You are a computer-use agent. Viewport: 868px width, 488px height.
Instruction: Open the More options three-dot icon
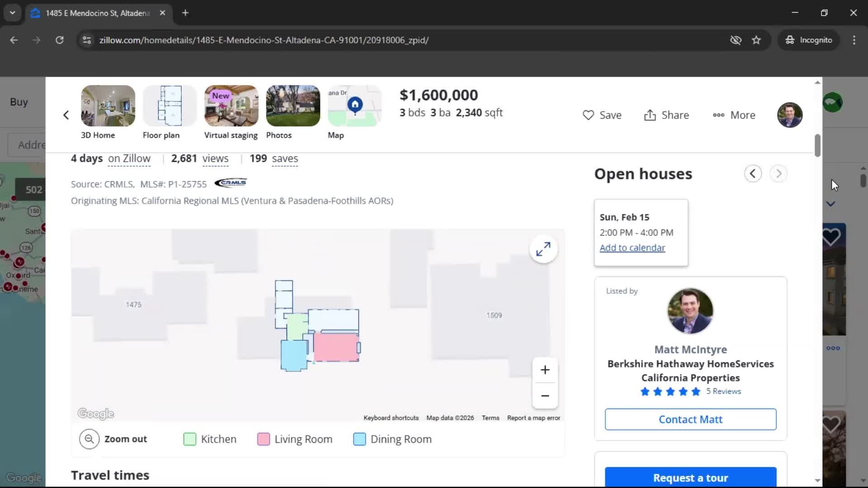718,115
